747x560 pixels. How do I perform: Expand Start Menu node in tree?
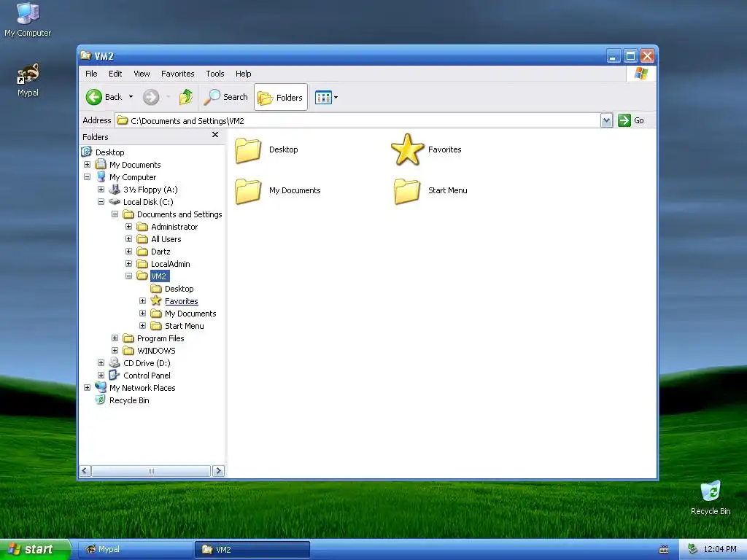pos(142,325)
